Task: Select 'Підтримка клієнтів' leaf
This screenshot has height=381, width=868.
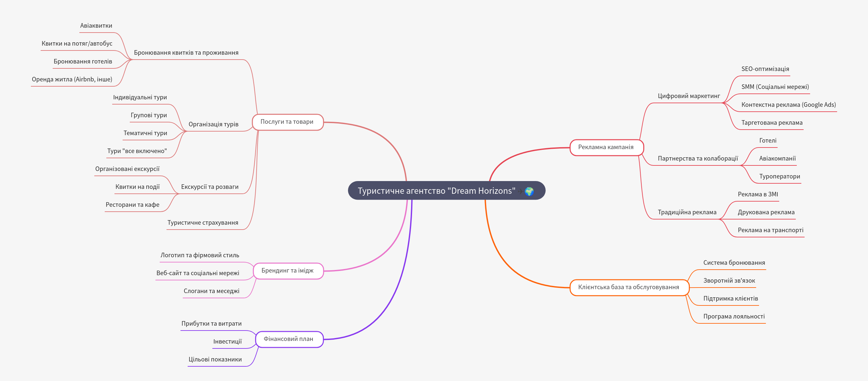Action: pos(730,298)
